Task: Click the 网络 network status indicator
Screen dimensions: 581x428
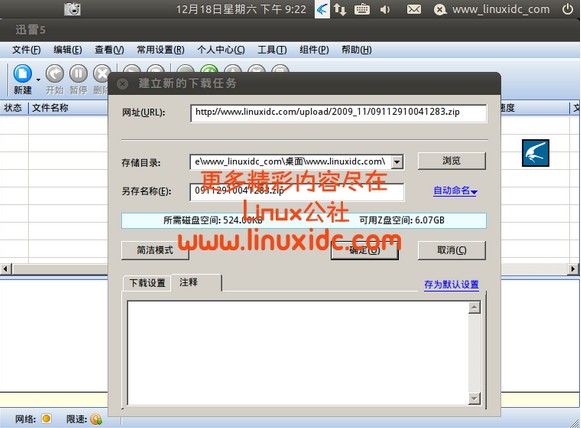Action: click(x=46, y=419)
